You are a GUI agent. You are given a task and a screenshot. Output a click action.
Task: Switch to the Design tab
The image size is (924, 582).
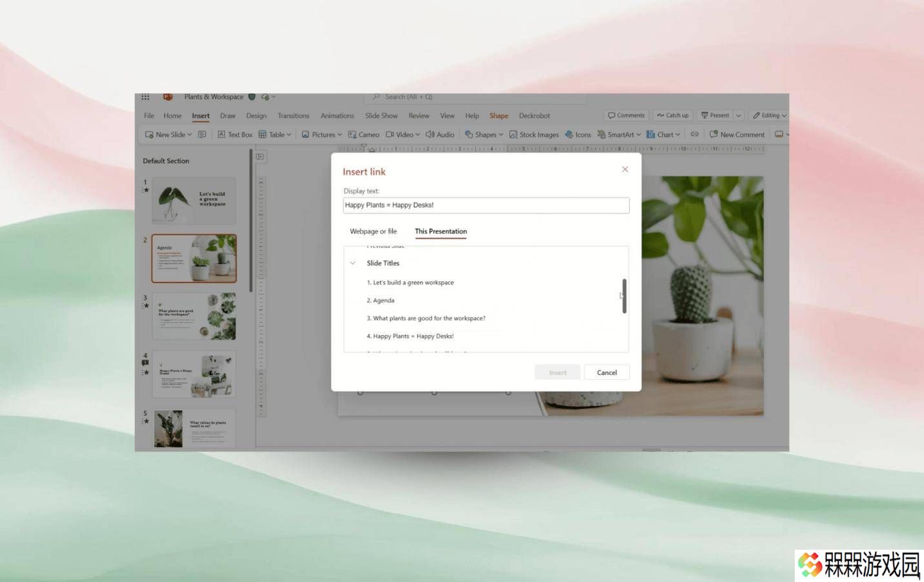tap(257, 116)
